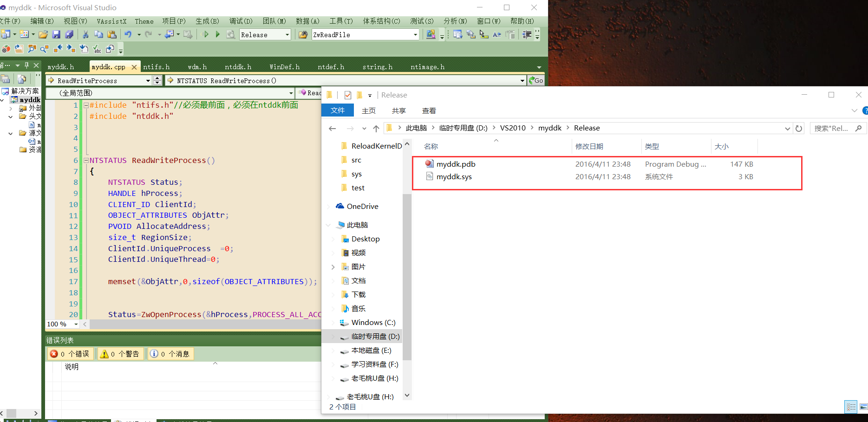This screenshot has width=868, height=422.
Task: Collapse the ReadWriteProcess function code block
Action: (86, 160)
